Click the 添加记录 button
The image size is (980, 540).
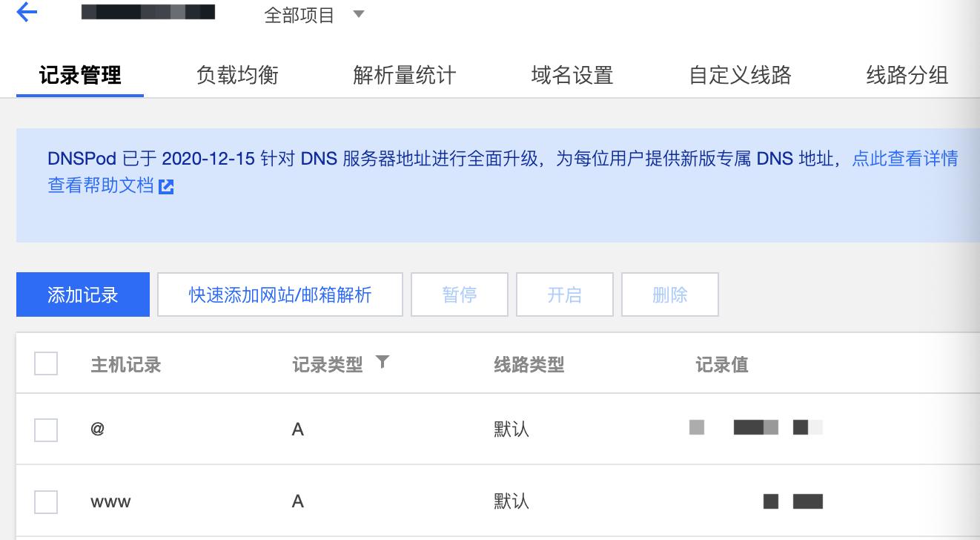pos(83,294)
